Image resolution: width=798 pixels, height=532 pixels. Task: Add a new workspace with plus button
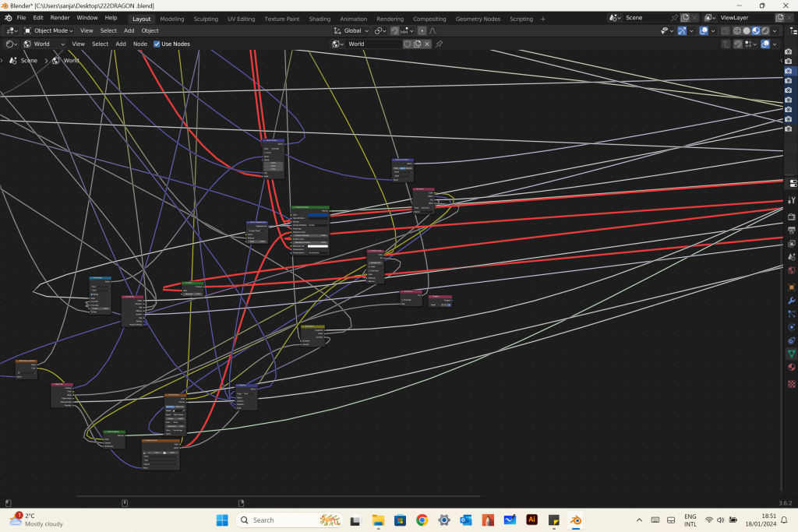(x=543, y=19)
